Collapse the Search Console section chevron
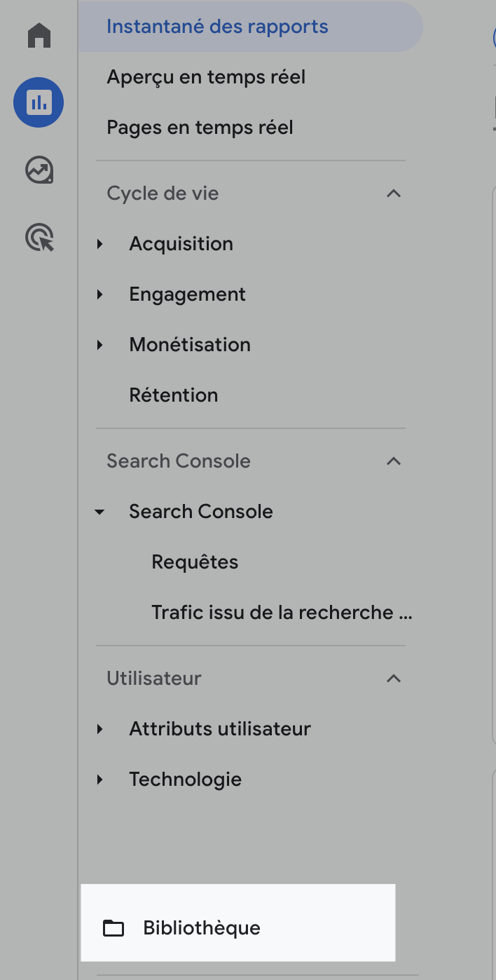496x980 pixels. pos(394,461)
